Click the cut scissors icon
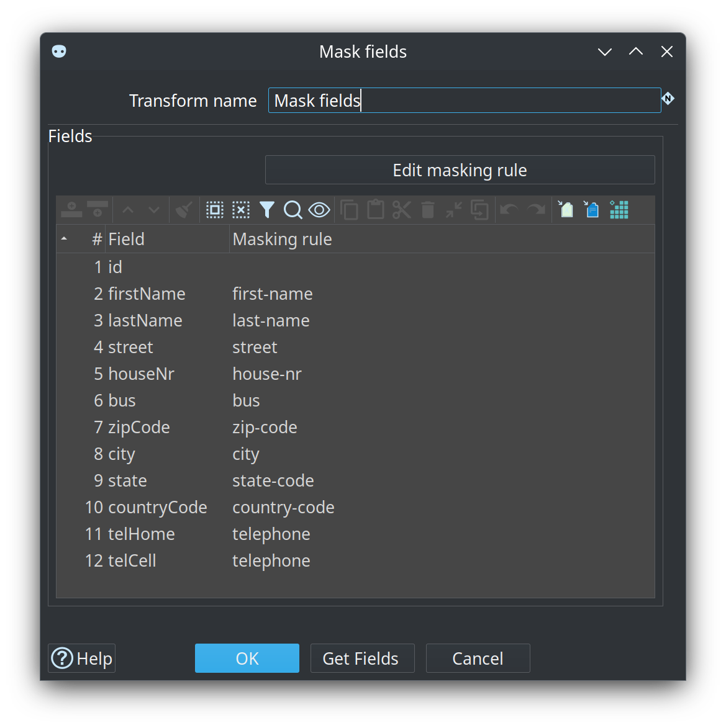The image size is (726, 728). 401,210
